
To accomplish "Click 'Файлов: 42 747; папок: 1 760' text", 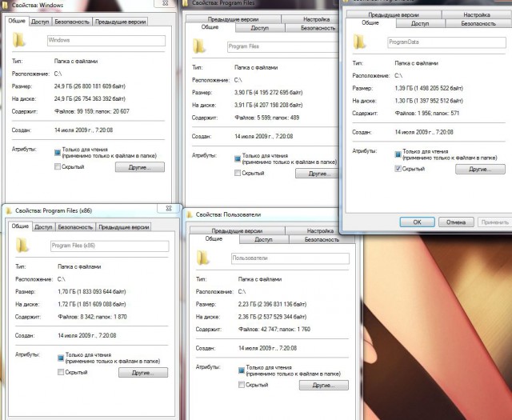I will (x=274, y=330).
